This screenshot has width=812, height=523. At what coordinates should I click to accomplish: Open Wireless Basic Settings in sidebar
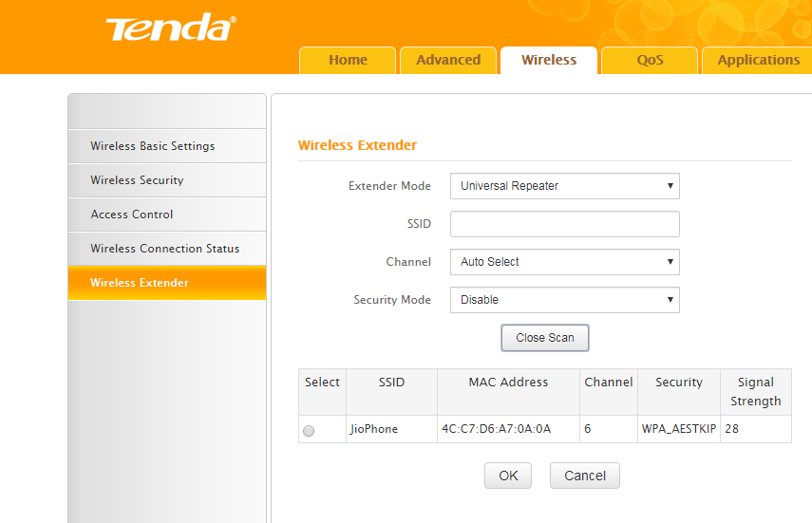click(x=167, y=146)
